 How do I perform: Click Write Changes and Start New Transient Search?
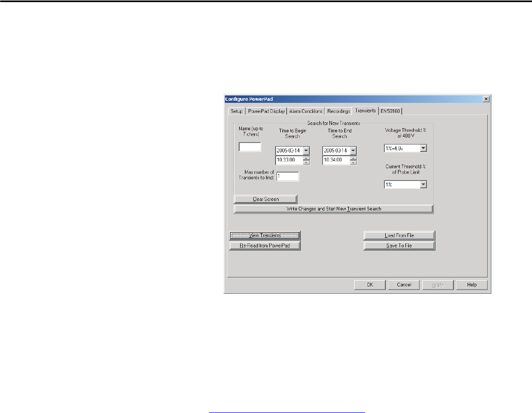click(334, 209)
